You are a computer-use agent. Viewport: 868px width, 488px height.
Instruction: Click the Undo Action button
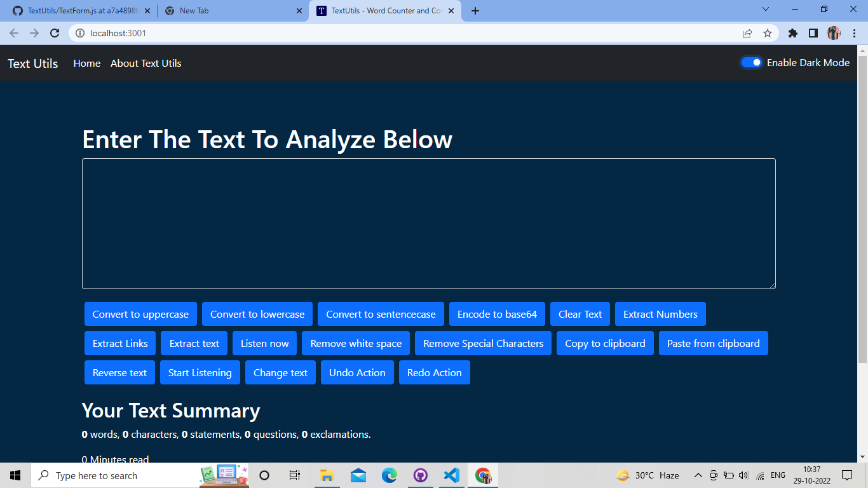[x=357, y=372]
